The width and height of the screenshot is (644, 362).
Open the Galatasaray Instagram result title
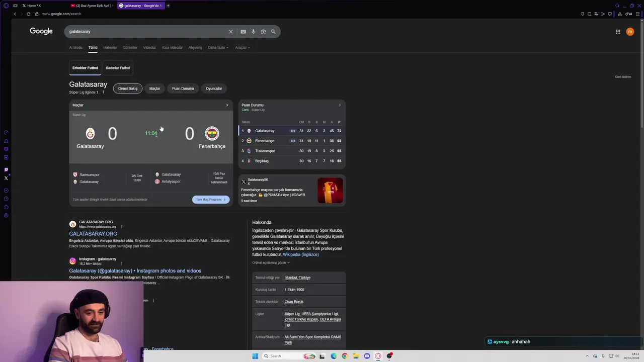tap(135, 271)
